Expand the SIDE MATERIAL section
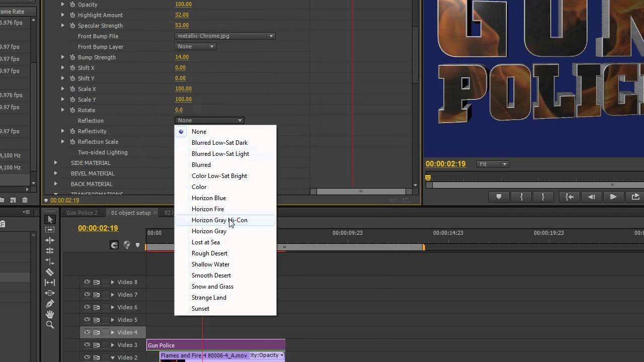Screen dimensions: 644x362 (56, 163)
